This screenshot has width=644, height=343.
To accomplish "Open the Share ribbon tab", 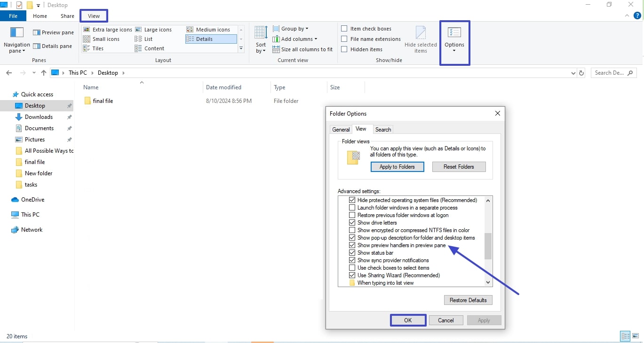I will coord(67,16).
